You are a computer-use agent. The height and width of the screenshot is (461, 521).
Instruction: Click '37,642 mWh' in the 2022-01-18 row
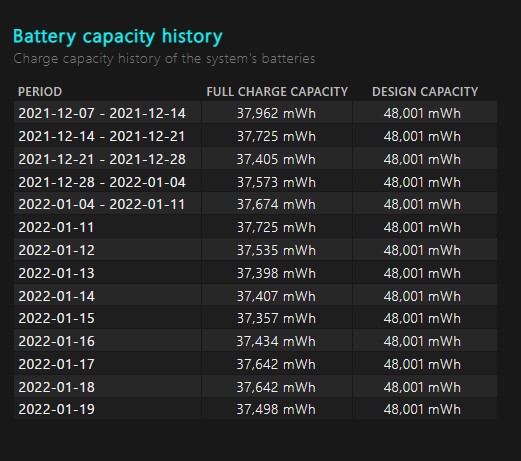[276, 387]
